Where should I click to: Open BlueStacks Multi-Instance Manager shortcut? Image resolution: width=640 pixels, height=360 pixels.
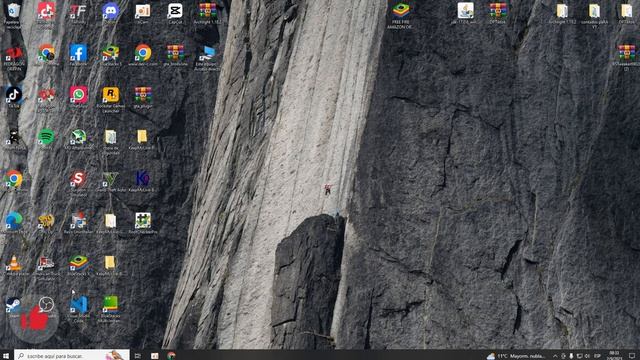pyautogui.click(x=110, y=309)
